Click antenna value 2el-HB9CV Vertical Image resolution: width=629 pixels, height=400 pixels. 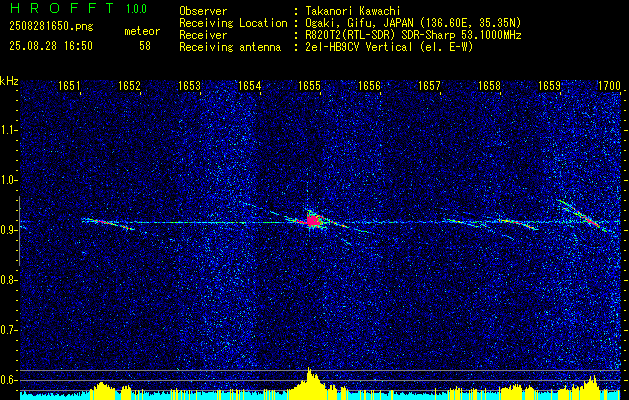click(x=359, y=47)
